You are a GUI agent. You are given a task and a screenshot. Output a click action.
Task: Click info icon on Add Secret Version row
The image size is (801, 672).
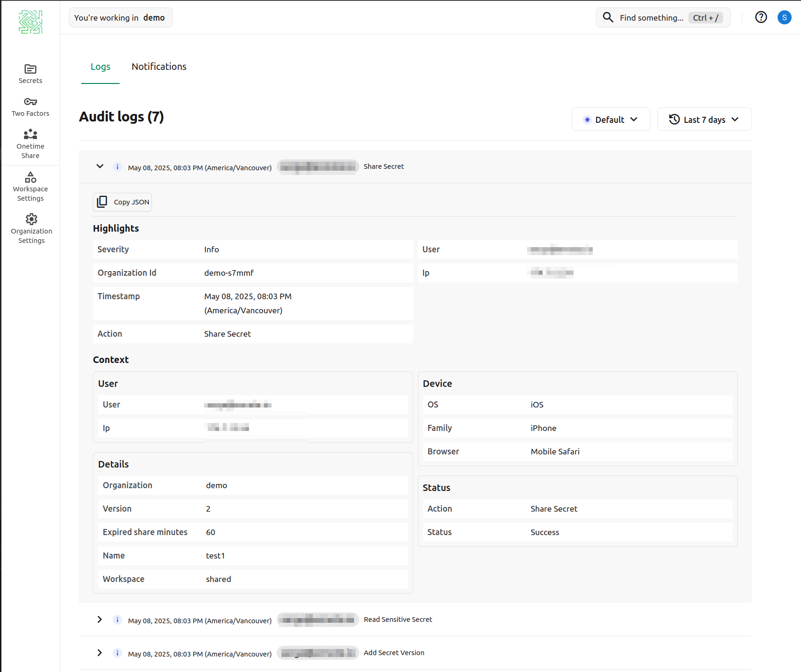pyautogui.click(x=117, y=653)
